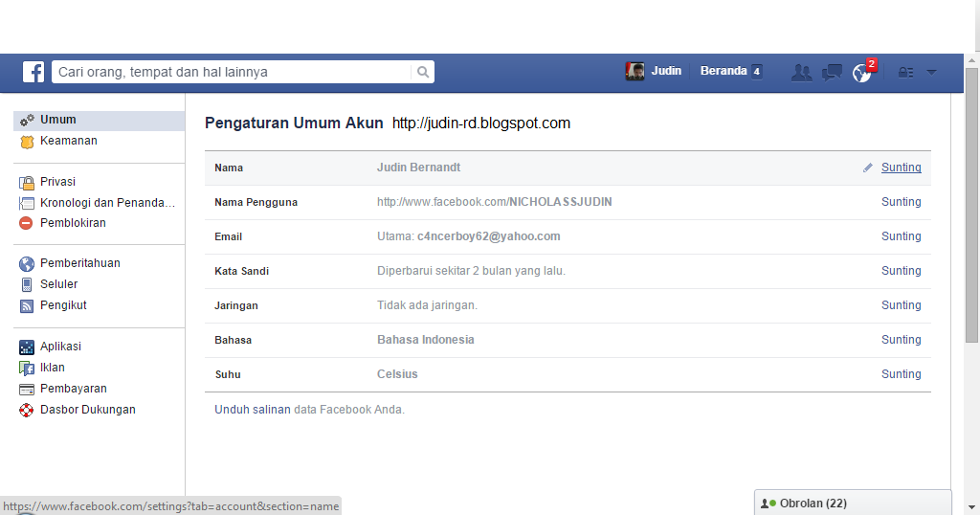The width and height of the screenshot is (980, 515).
Task: Click the red Pemblokiran icon
Action: point(26,223)
